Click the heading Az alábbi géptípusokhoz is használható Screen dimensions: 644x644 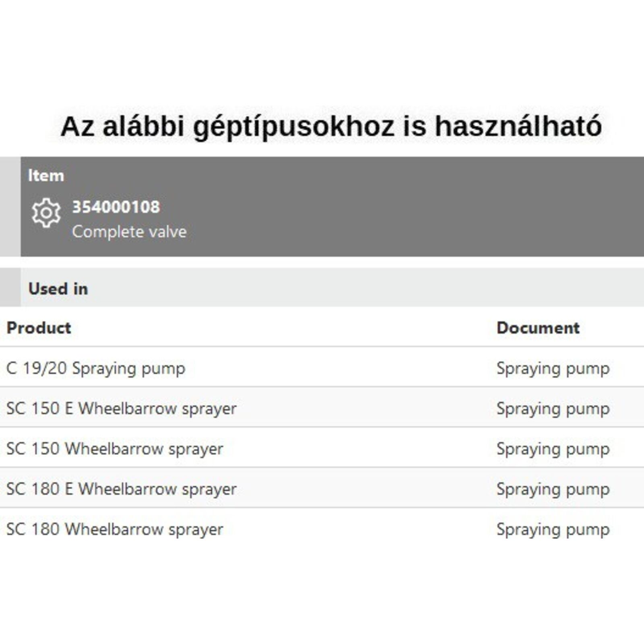pos(331,126)
